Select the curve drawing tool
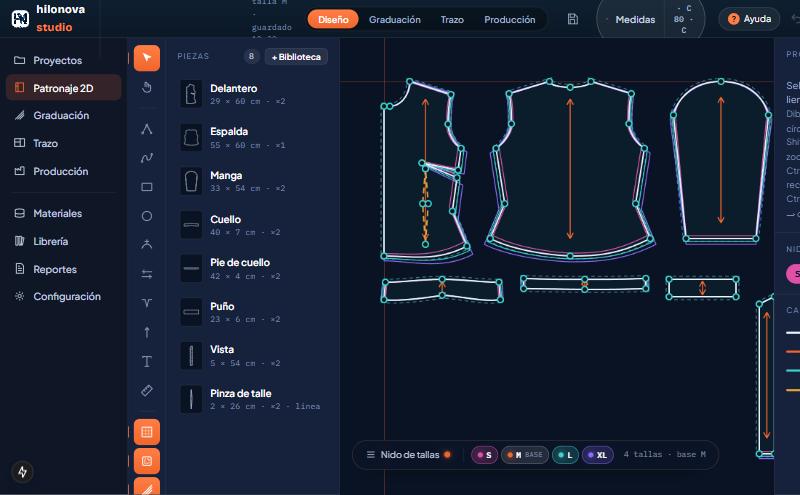 [x=147, y=158]
